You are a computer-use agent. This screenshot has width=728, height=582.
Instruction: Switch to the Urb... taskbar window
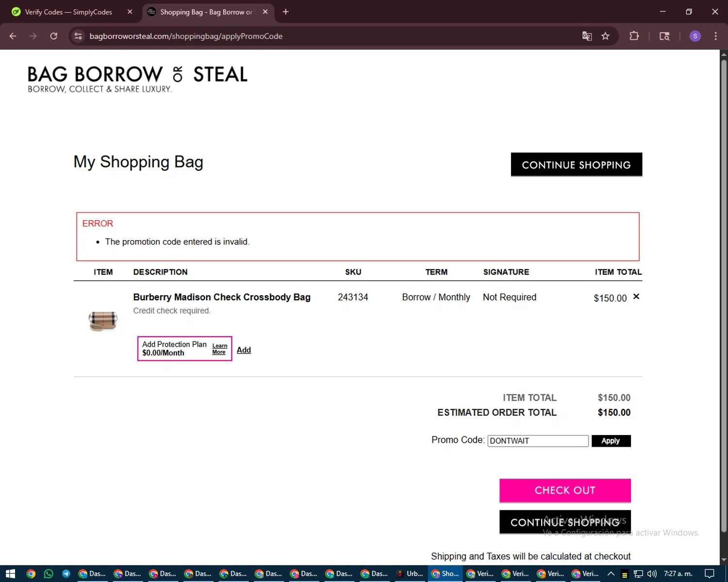(409, 574)
